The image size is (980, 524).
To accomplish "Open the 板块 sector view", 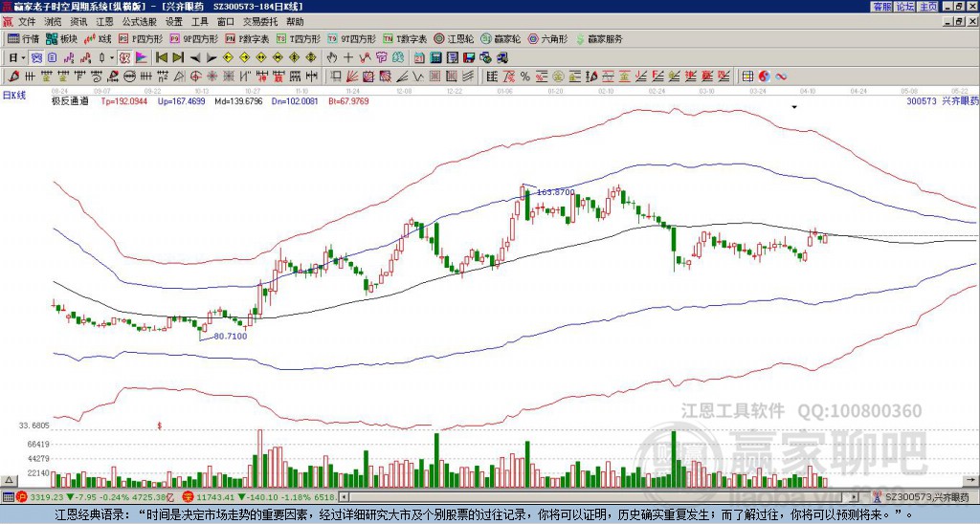I will (61, 38).
